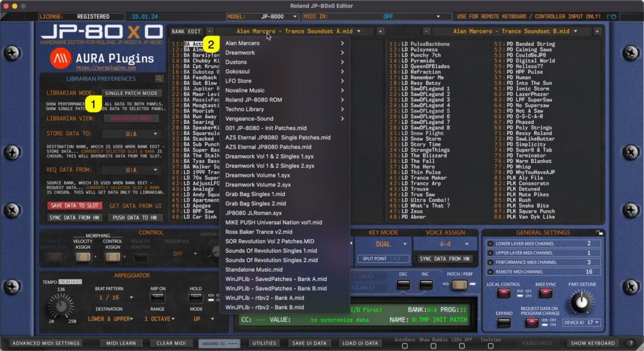The image size is (644, 351).
Task: Toggle the arpeggiator HOLD button
Action: [x=196, y=297]
